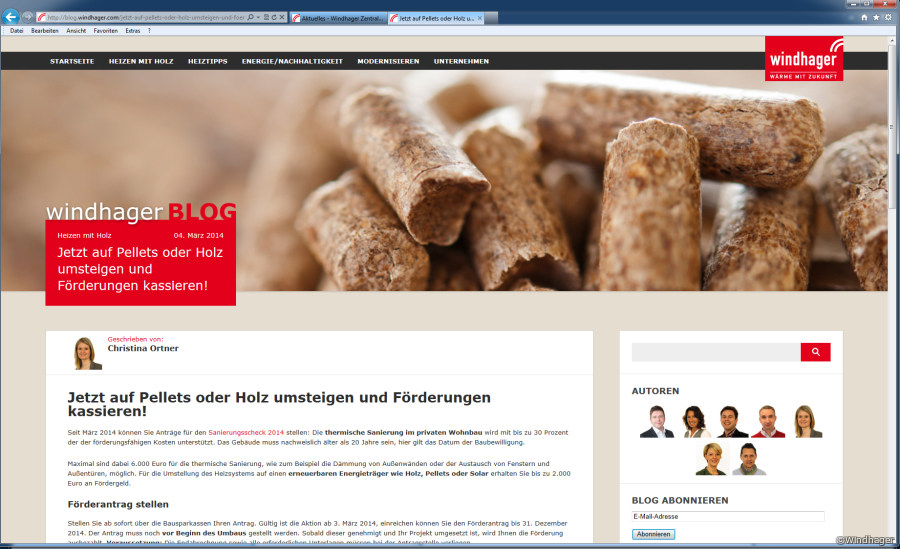Click the Windhager logo in header

click(803, 59)
